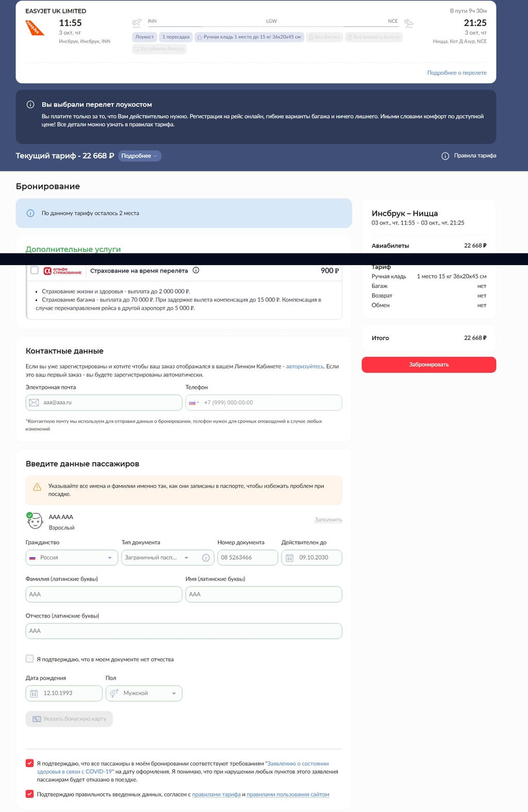
Task: Click the easyJet airline logo
Action: pos(35,27)
